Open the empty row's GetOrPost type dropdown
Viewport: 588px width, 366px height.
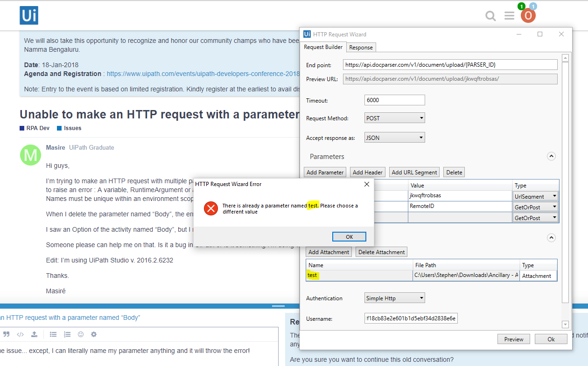pyautogui.click(x=535, y=218)
